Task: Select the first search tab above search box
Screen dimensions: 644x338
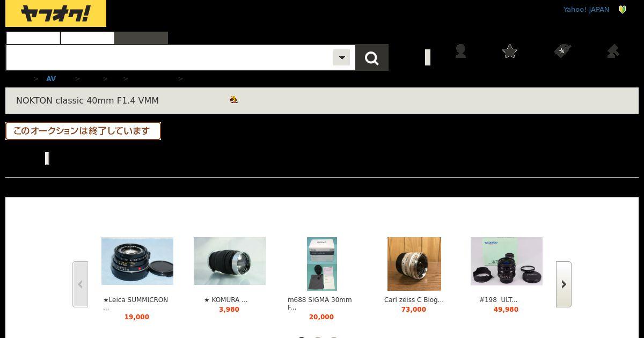Action: click(33, 38)
